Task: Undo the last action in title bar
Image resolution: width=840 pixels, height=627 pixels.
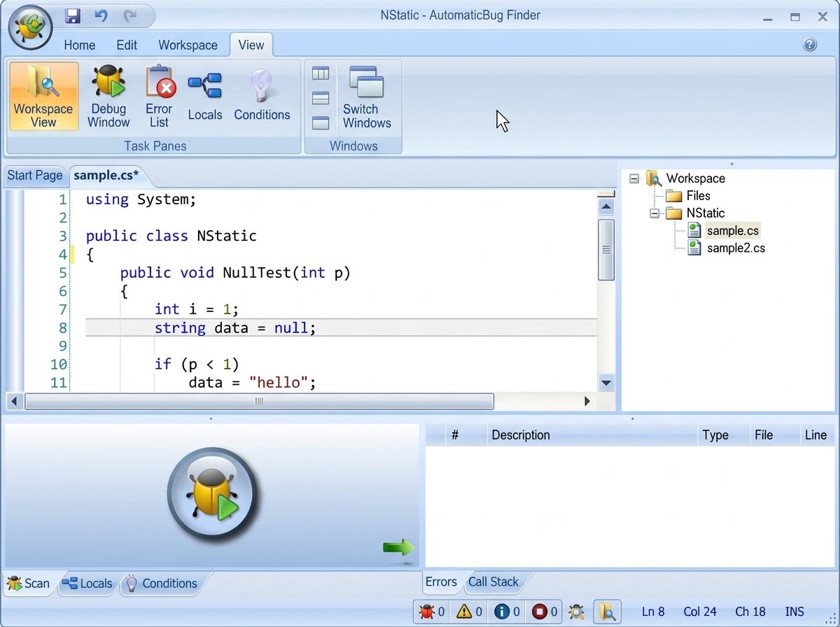Action: 101,15
